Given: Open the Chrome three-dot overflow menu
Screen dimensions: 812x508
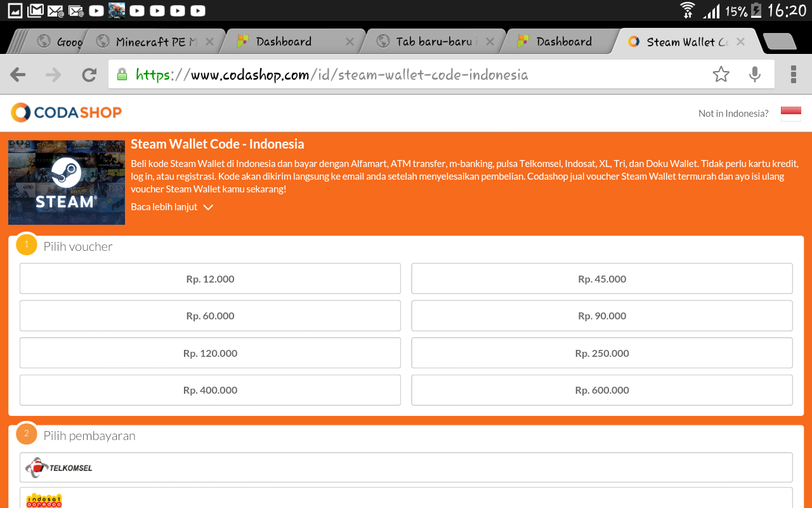Looking at the screenshot, I should (x=793, y=75).
